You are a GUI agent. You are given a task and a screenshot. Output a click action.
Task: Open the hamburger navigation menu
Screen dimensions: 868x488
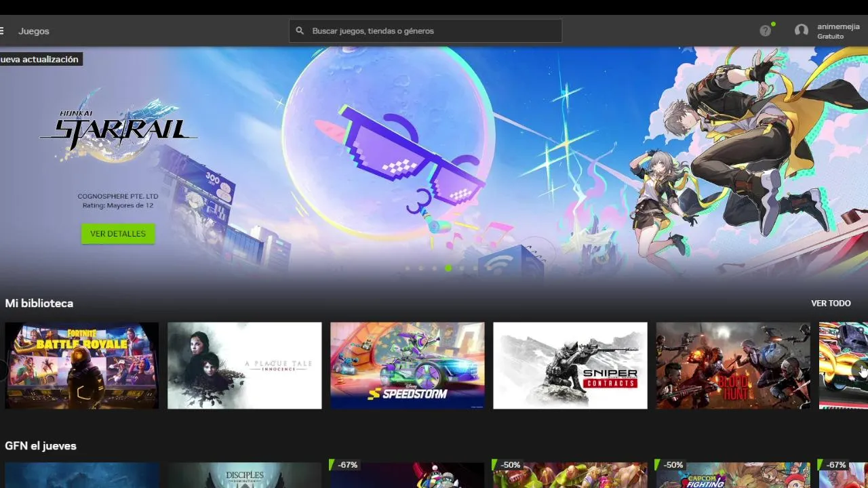(x=2, y=30)
